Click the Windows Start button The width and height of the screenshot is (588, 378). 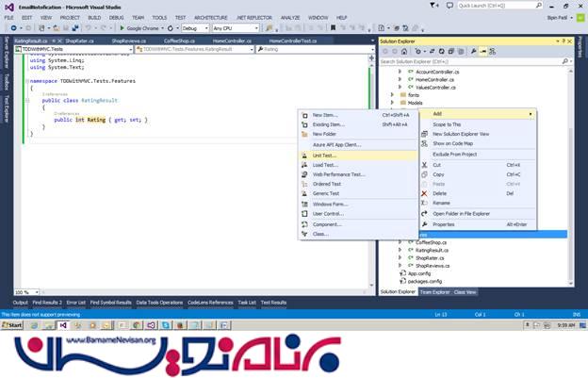tap(13, 324)
